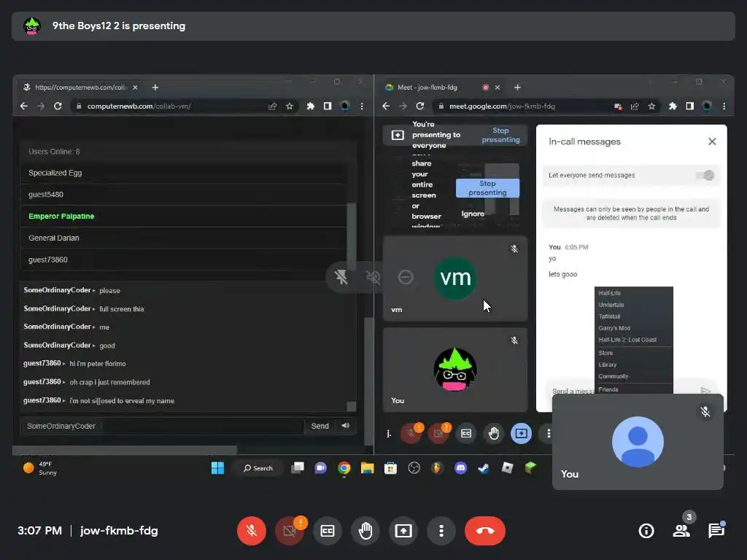This screenshot has width=747, height=560.
Task: Click the green-haired You avatar tile
Action: 455,370
